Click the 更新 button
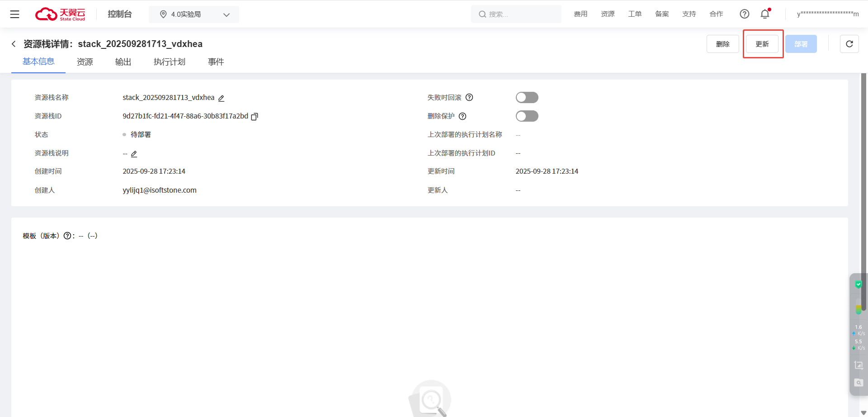 pyautogui.click(x=762, y=44)
